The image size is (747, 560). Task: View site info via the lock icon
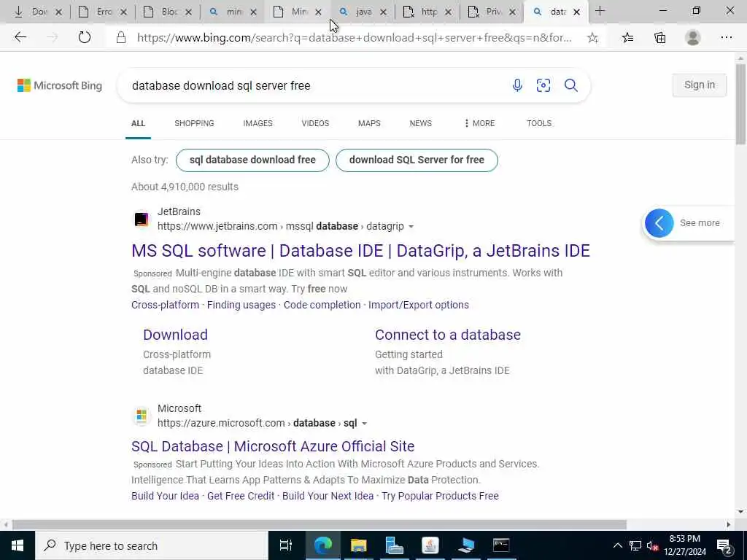coord(121,38)
